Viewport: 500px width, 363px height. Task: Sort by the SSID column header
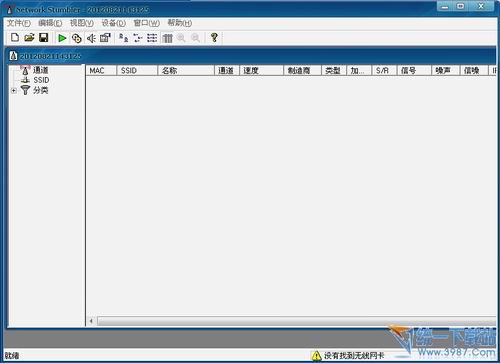click(x=137, y=70)
